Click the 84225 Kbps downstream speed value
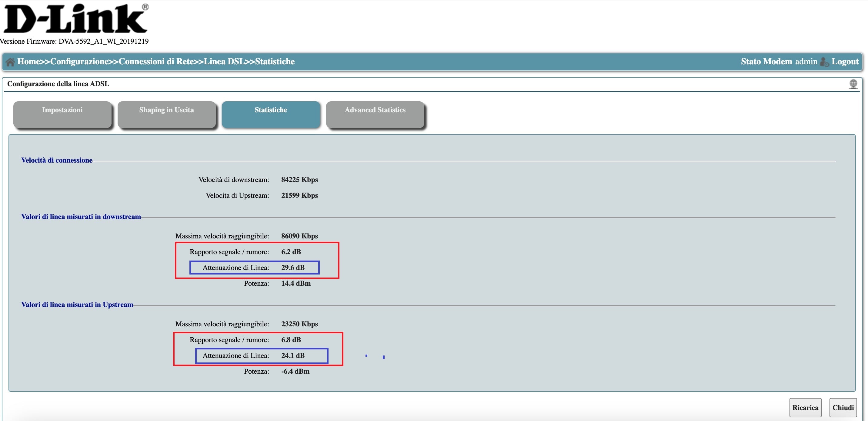The width and height of the screenshot is (868, 421). click(x=299, y=180)
